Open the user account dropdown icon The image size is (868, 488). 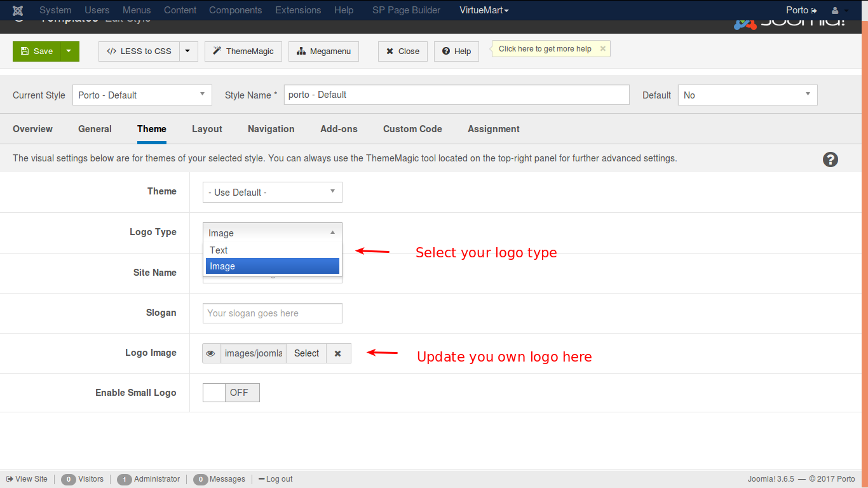[839, 10]
